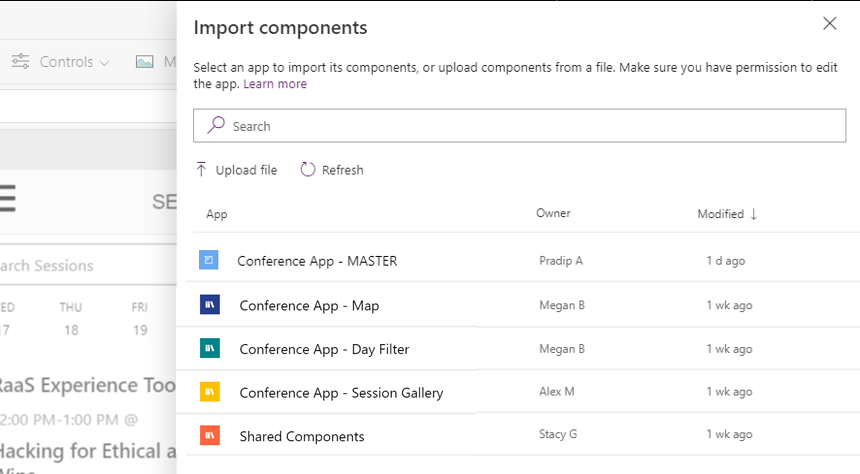Select the FRI 19 day tab

point(140,318)
